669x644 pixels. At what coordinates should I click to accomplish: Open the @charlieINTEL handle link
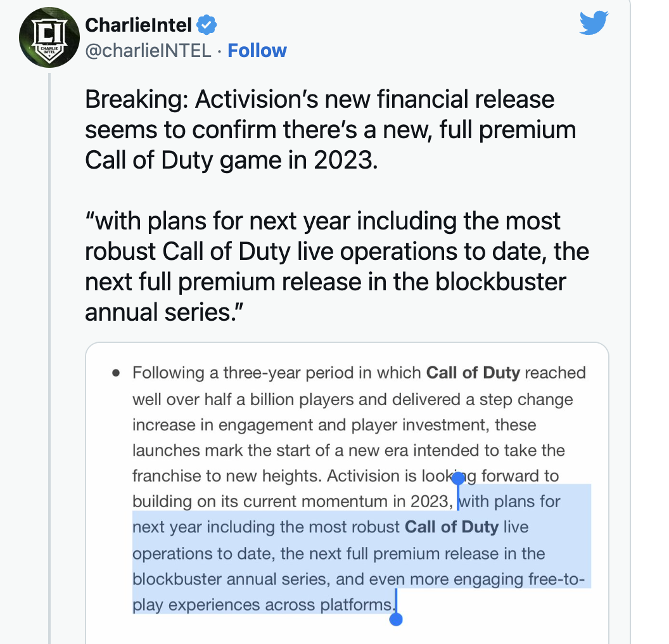[x=148, y=51]
